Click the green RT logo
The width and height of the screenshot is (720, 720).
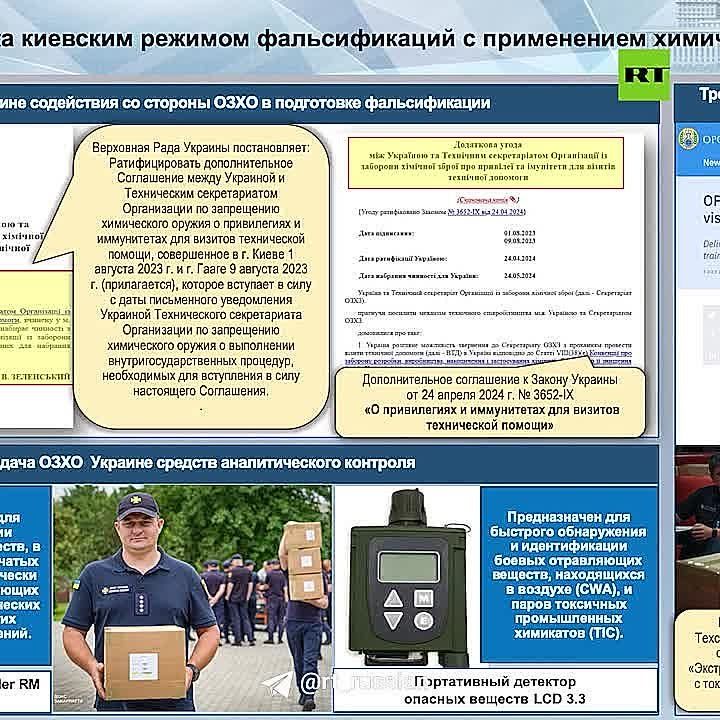(x=644, y=75)
